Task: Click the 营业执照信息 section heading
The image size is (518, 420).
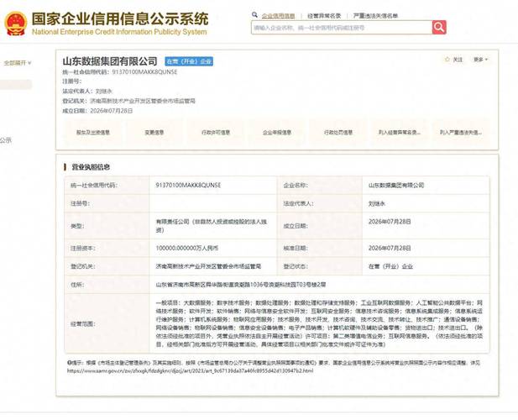Action: pyautogui.click(x=91, y=167)
